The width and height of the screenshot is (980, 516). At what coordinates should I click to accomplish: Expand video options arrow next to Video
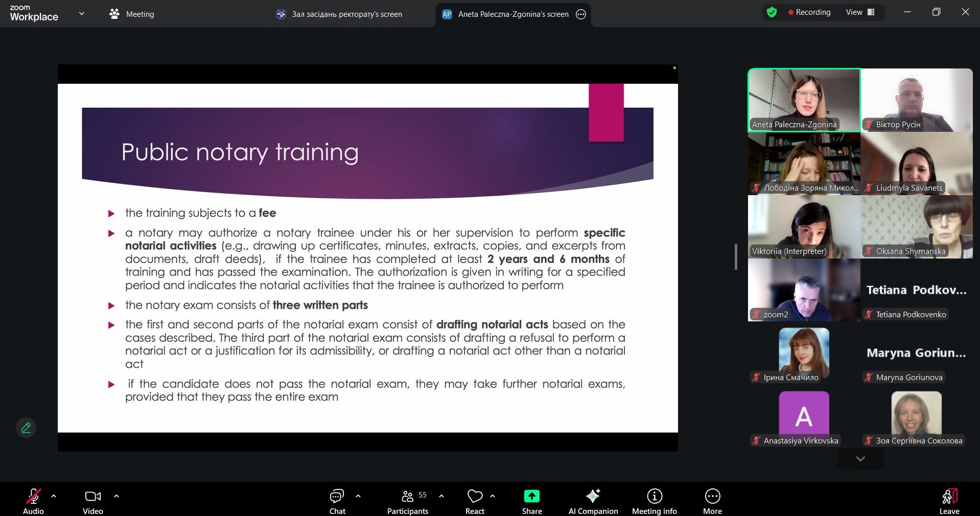tap(116, 496)
